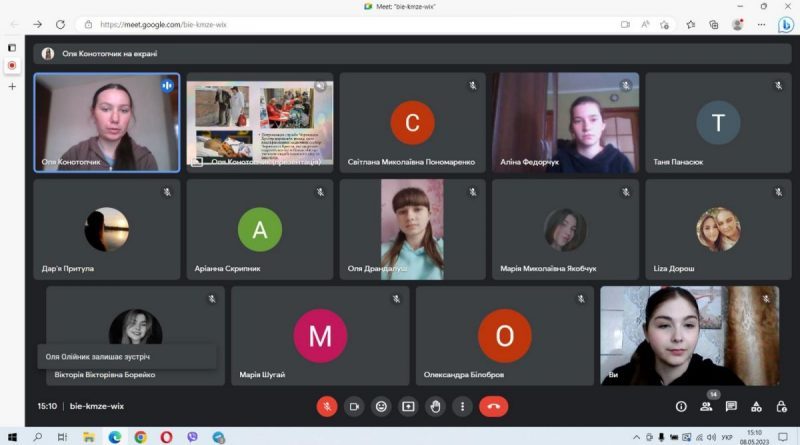Viewport: 800px width, 445px height.
Task: Expand hidden system tray icons chevron
Action: coord(636,437)
